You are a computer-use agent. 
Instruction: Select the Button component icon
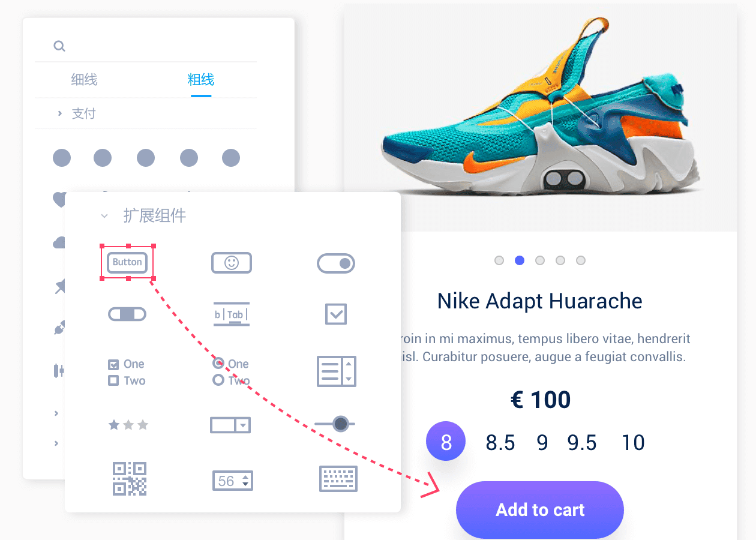127,262
